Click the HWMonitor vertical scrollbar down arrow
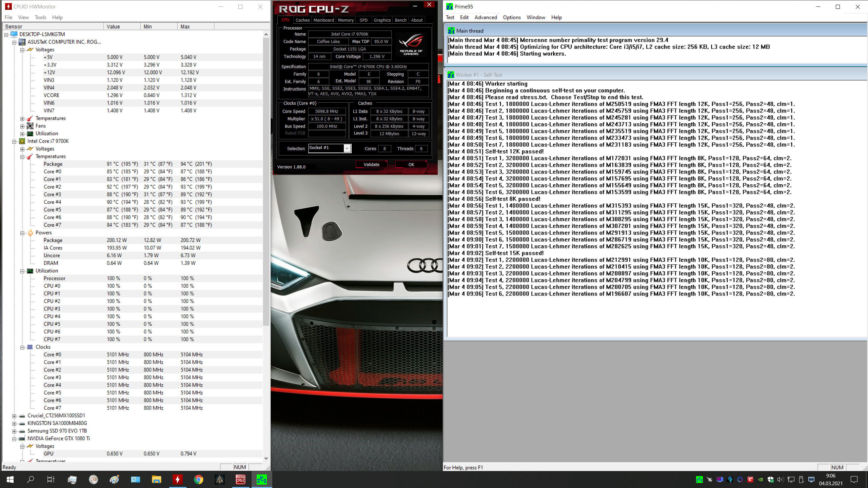This screenshot has height=488, width=868. click(x=266, y=458)
